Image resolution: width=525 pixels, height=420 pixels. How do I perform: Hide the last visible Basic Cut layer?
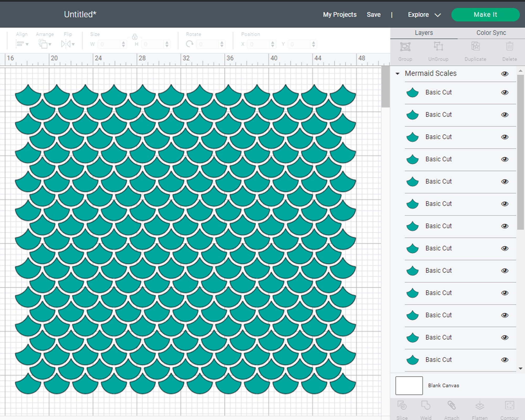[505, 359]
